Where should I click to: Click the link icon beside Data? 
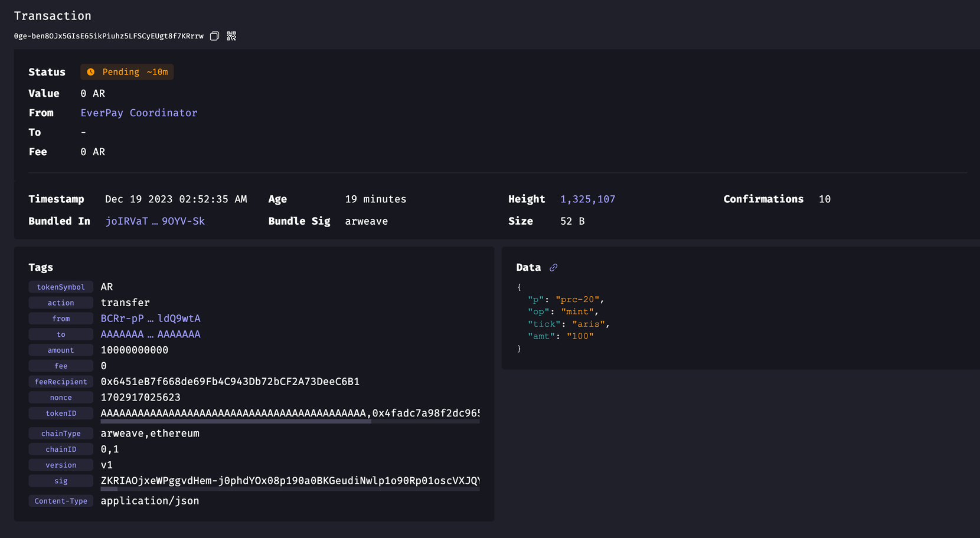[553, 267]
